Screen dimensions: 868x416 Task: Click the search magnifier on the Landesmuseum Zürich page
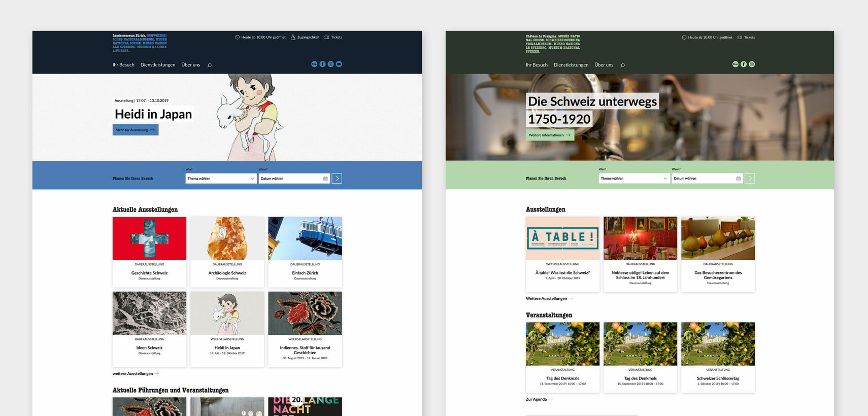click(x=209, y=65)
